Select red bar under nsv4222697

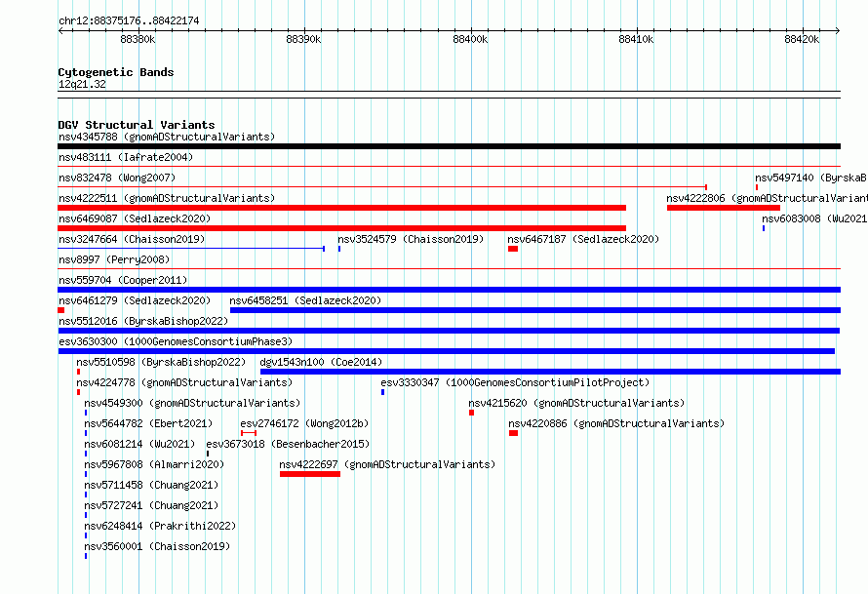click(310, 474)
